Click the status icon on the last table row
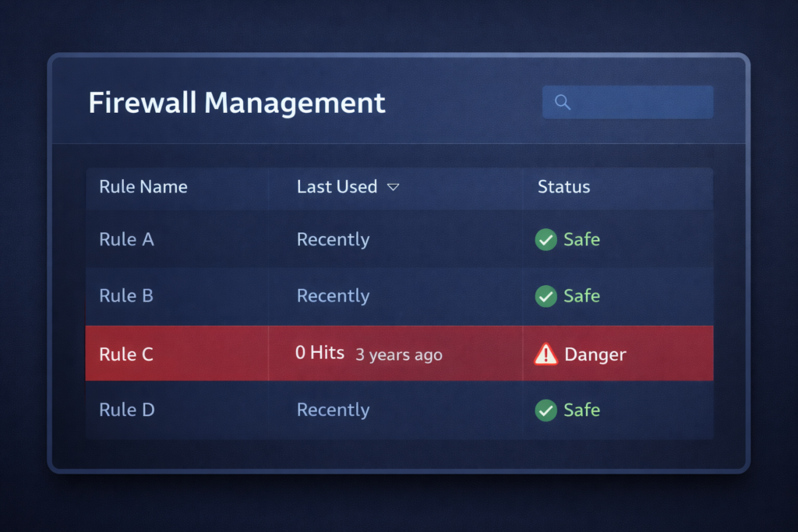Viewport: 798px width, 532px height. click(546, 410)
